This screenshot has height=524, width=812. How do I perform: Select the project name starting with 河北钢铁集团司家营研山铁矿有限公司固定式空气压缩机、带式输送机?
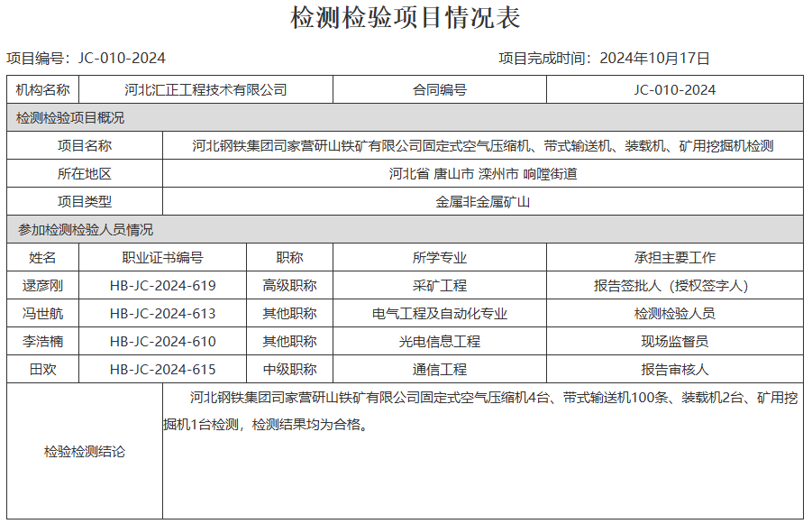483,145
